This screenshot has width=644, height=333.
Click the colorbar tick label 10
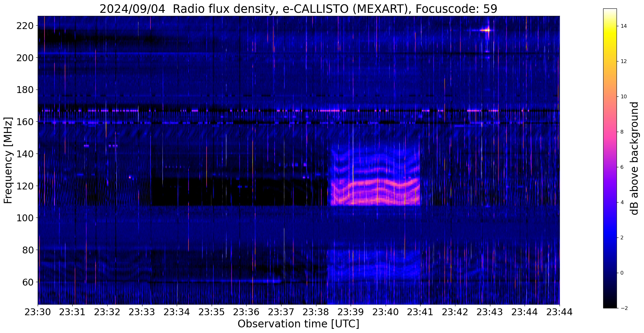624,96
